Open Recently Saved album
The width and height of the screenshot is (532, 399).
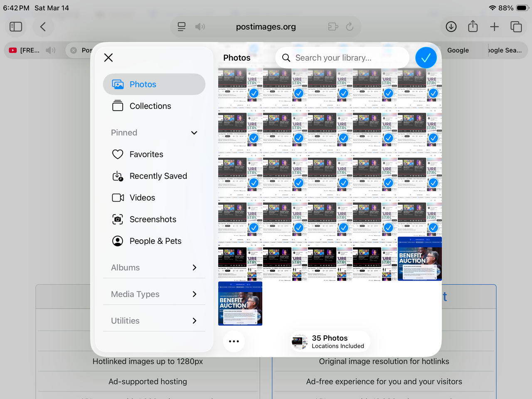point(154,176)
